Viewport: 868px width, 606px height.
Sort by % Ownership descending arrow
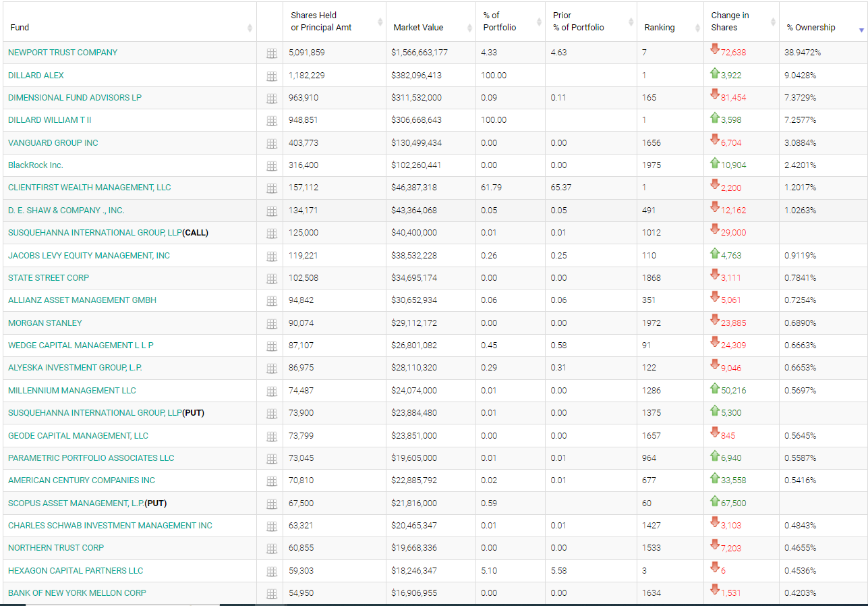tap(861, 30)
